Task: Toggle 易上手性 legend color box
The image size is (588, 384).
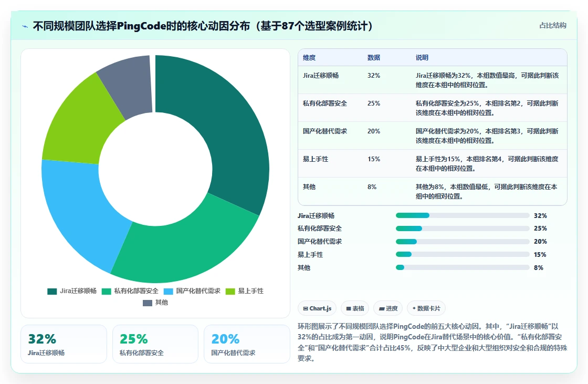Action: point(230,292)
